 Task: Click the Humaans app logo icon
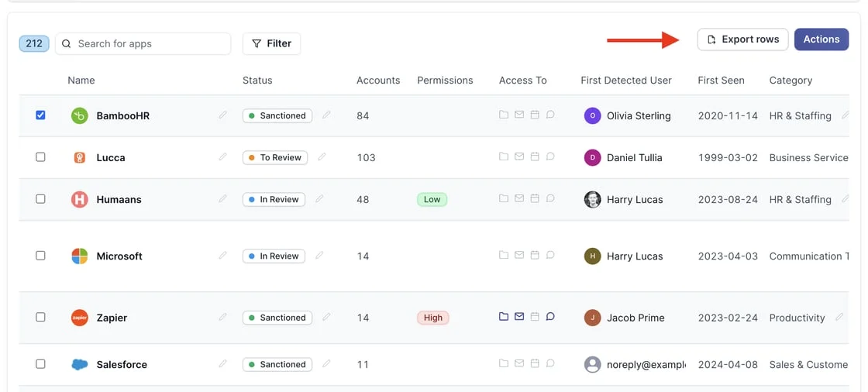[x=80, y=199]
